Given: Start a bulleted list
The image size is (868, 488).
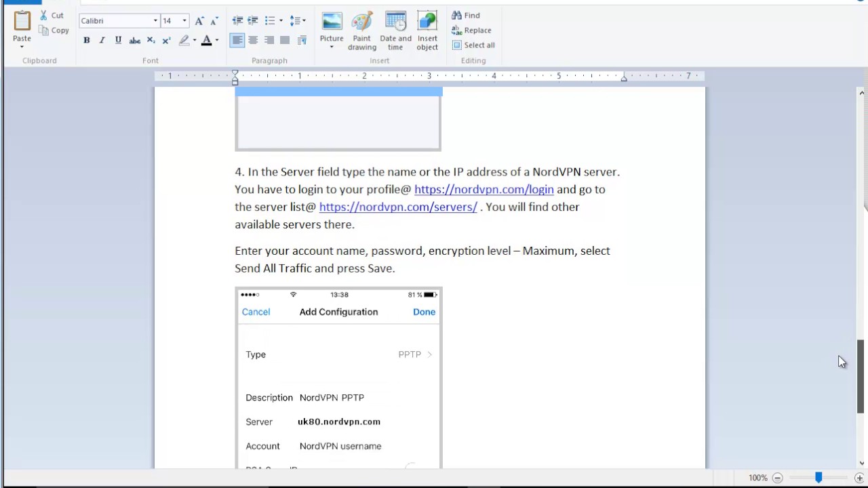Looking at the screenshot, I should point(270,21).
